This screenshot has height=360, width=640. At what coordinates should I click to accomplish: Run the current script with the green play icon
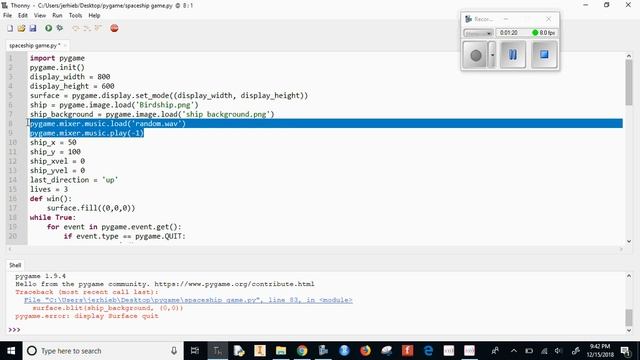49,28
